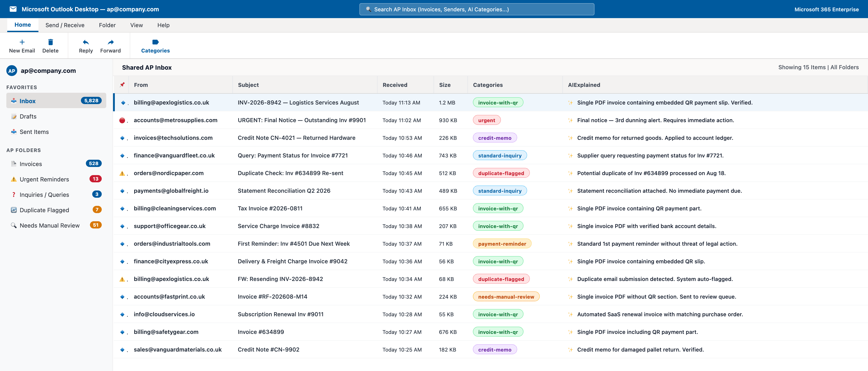Open the Send / Receive tab

tap(65, 25)
